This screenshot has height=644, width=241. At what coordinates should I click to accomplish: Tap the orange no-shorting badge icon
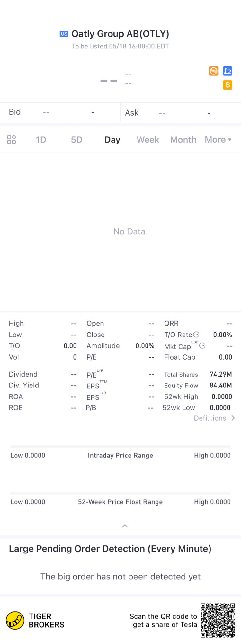pos(214,71)
